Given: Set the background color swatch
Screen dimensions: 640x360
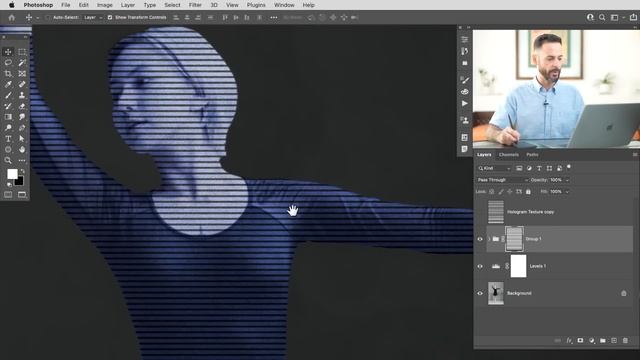Looking at the screenshot, I should [x=19, y=181].
